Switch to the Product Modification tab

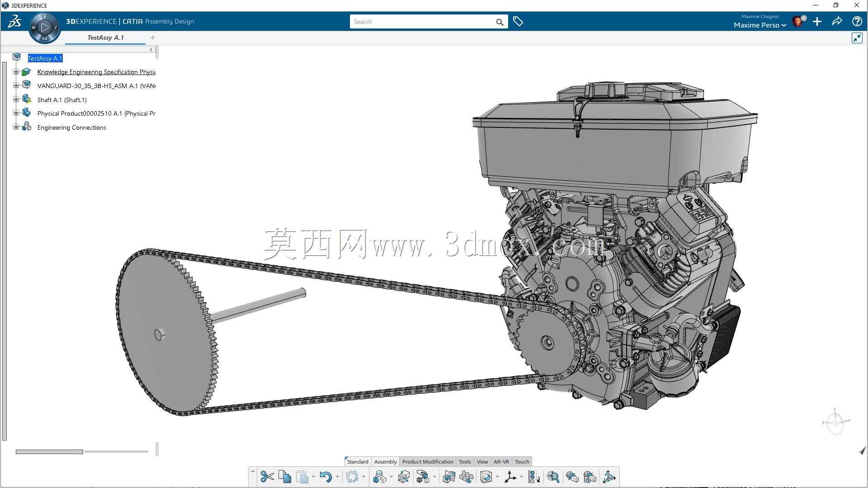428,462
